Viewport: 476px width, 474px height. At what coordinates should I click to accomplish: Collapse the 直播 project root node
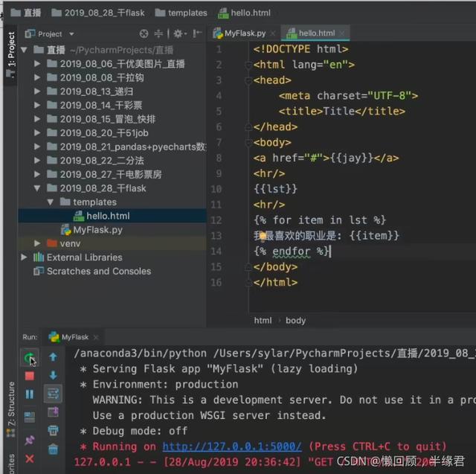pos(24,50)
